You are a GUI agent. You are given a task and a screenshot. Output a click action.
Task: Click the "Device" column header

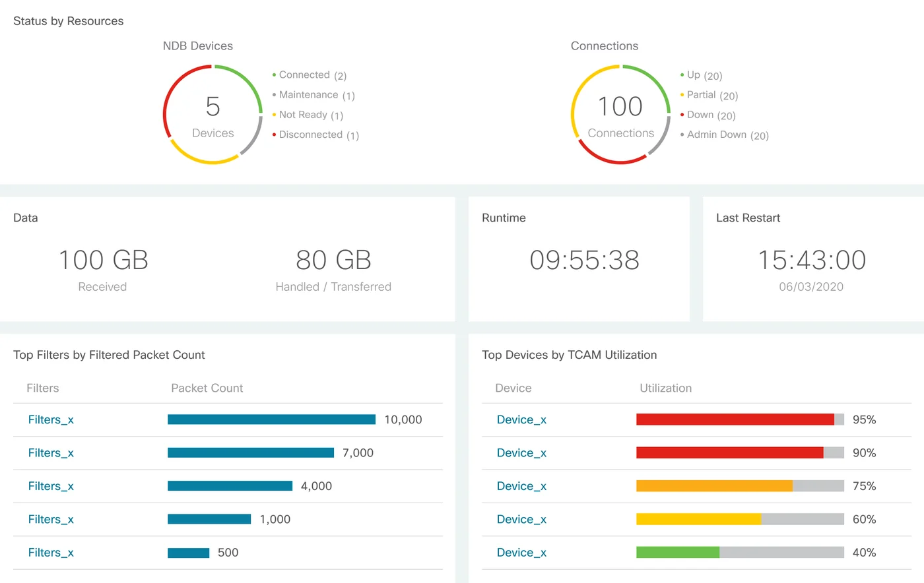pyautogui.click(x=513, y=388)
